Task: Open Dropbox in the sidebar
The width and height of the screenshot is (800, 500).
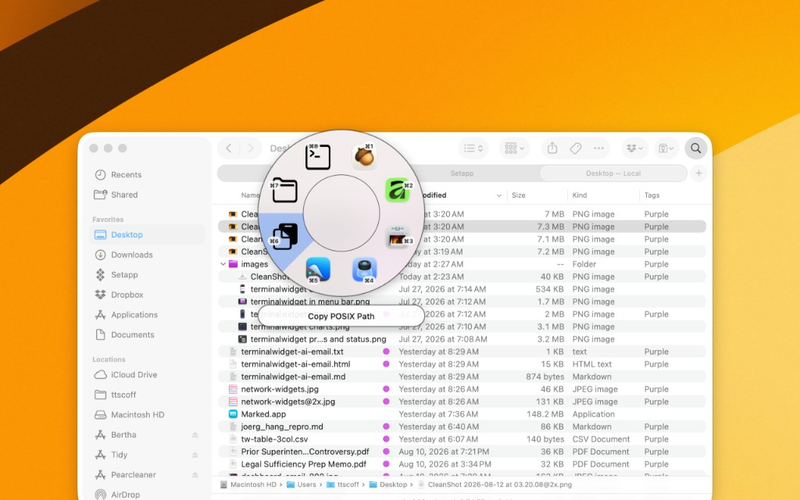Action: pos(147,295)
